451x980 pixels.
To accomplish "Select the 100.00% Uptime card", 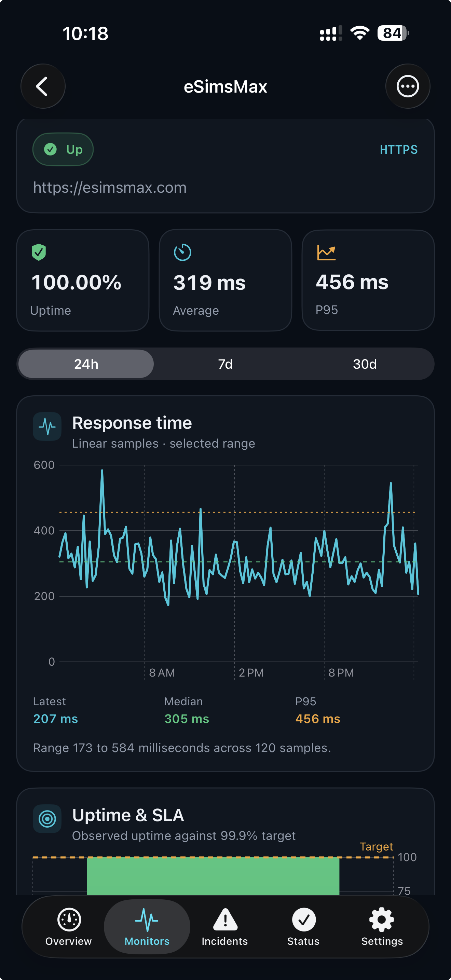I will click(x=83, y=281).
